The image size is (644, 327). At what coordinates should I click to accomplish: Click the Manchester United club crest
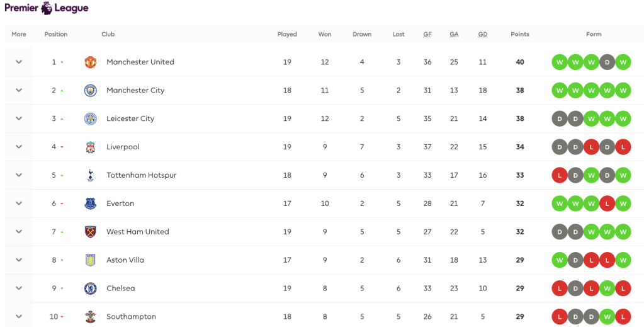pyautogui.click(x=91, y=62)
